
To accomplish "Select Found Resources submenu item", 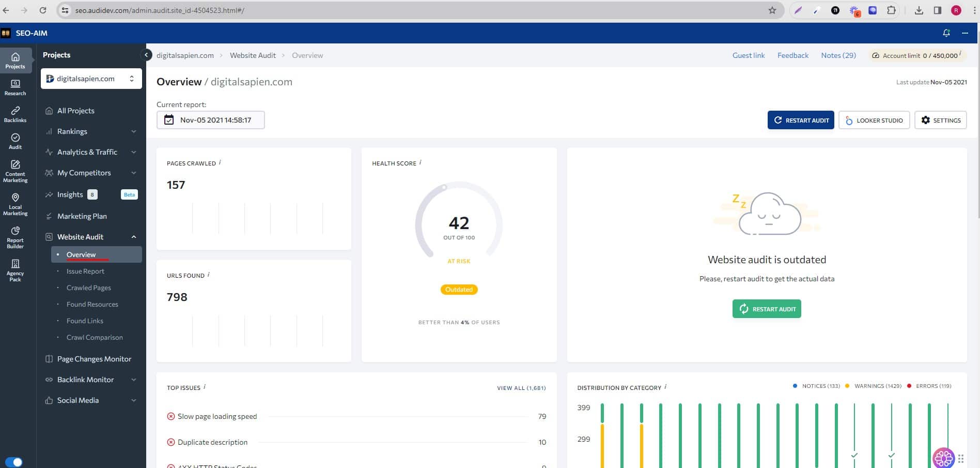I will [x=92, y=304].
